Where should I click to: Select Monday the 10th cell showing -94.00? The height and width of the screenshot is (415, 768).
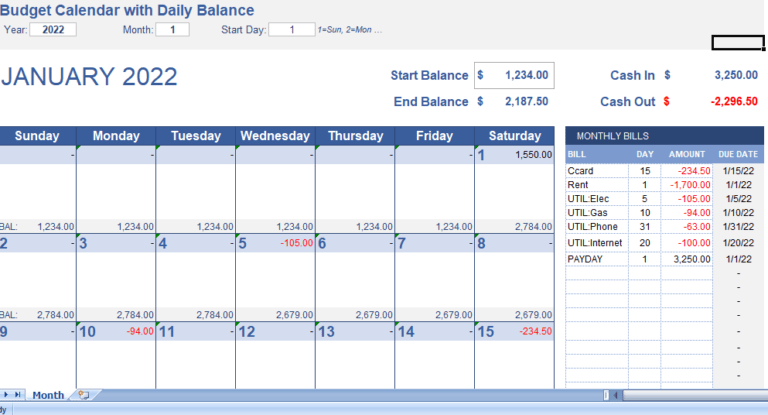(116, 332)
